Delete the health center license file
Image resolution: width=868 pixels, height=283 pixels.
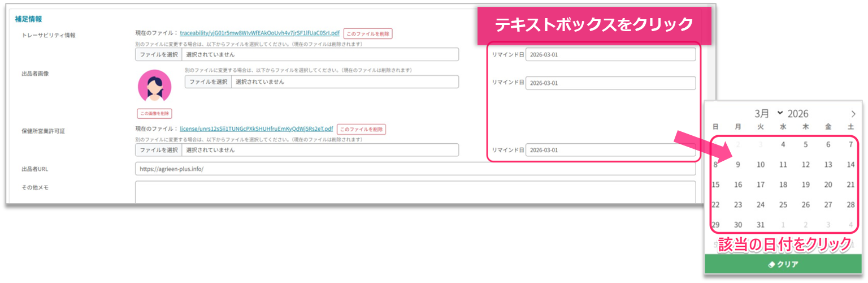[x=361, y=130]
